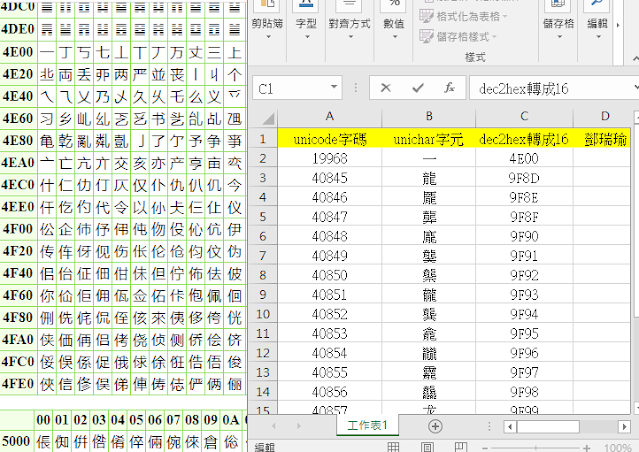Click cell with unichar字元 header
The width and height of the screenshot is (639, 452).
pos(429,139)
